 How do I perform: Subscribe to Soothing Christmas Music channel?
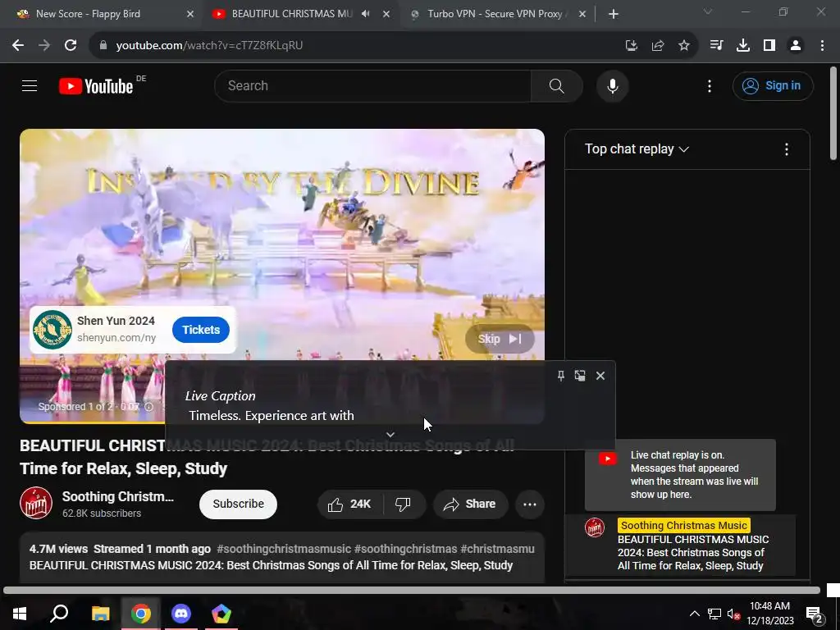[x=239, y=504]
